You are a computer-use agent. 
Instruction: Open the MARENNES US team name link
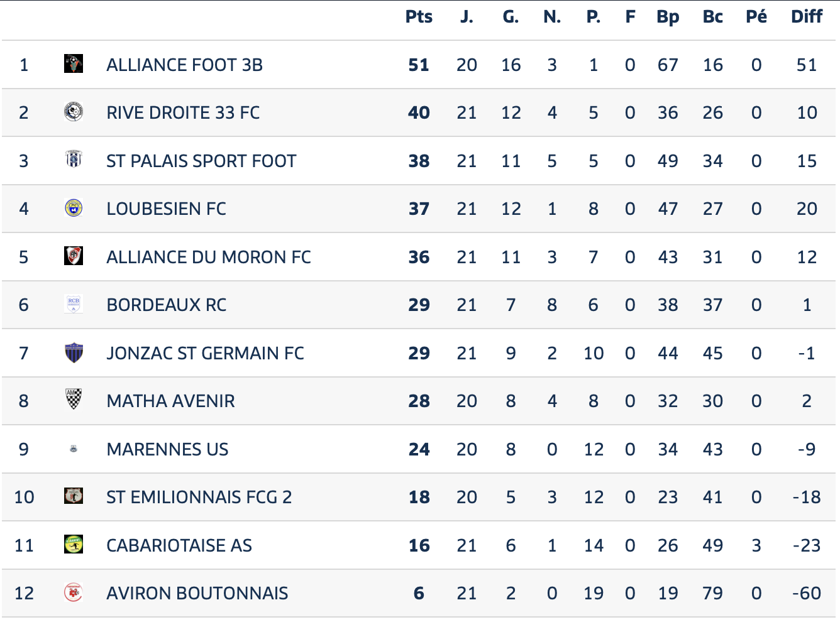[x=167, y=449]
